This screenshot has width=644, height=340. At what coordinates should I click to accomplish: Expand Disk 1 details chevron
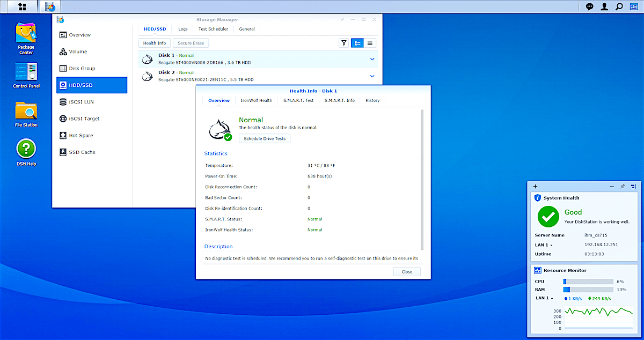pos(372,59)
